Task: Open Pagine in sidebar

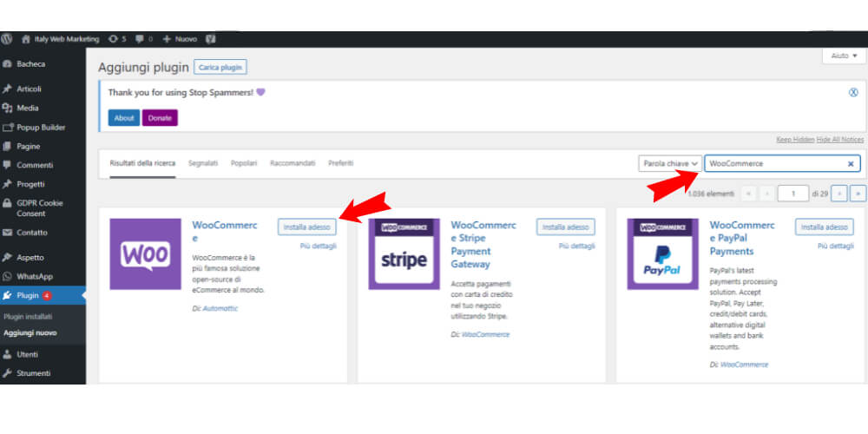Action: pos(29,147)
